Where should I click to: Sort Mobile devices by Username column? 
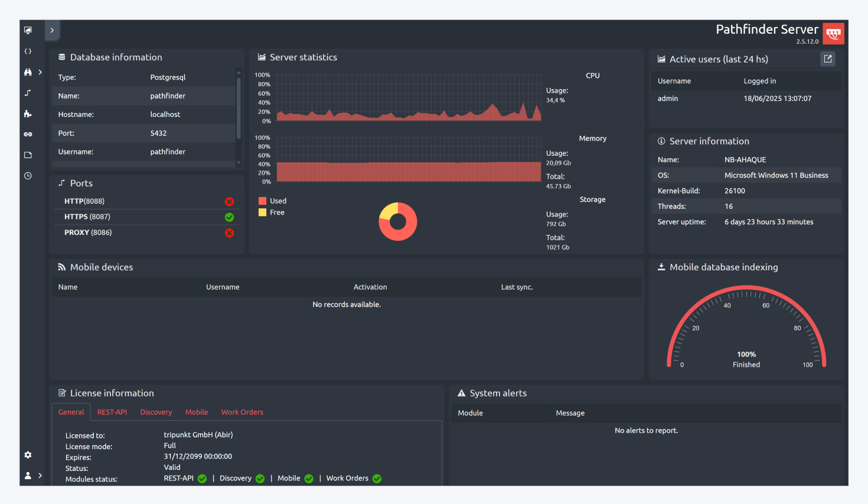tap(223, 287)
